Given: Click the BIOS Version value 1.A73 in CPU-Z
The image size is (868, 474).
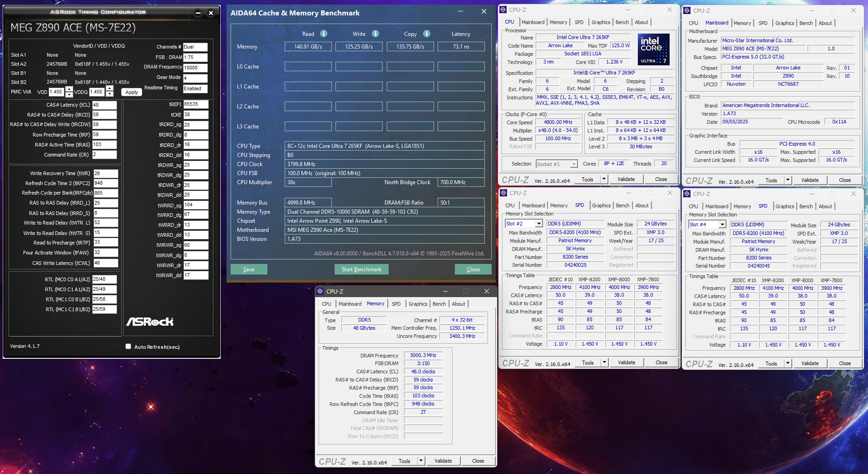Looking at the screenshot, I should point(789,113).
